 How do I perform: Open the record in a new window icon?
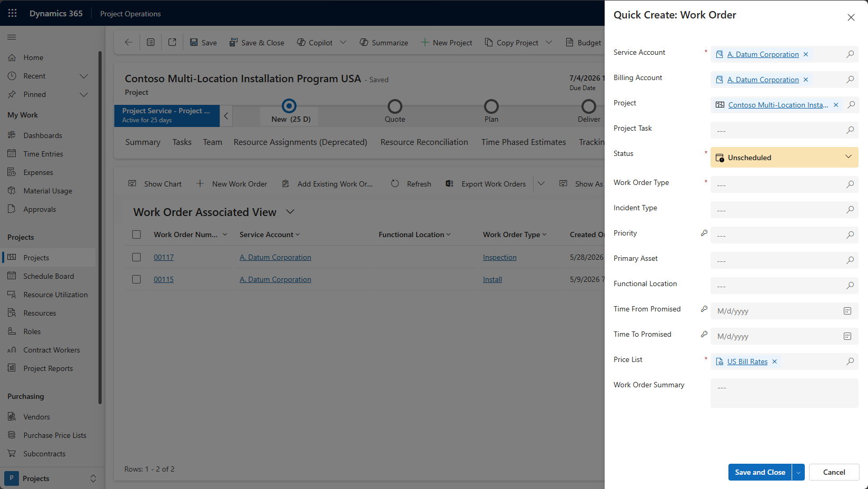point(172,42)
